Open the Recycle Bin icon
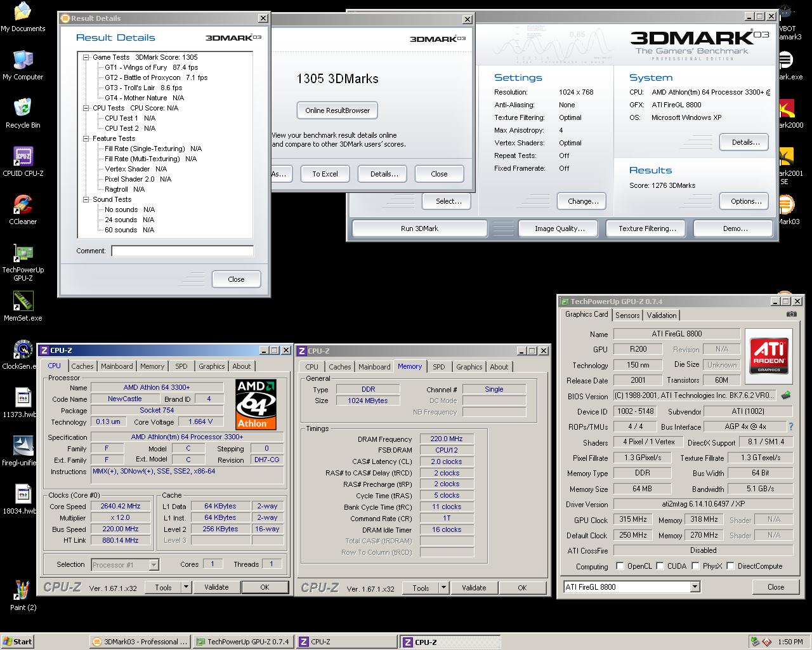This screenshot has height=650, width=812. [23, 113]
